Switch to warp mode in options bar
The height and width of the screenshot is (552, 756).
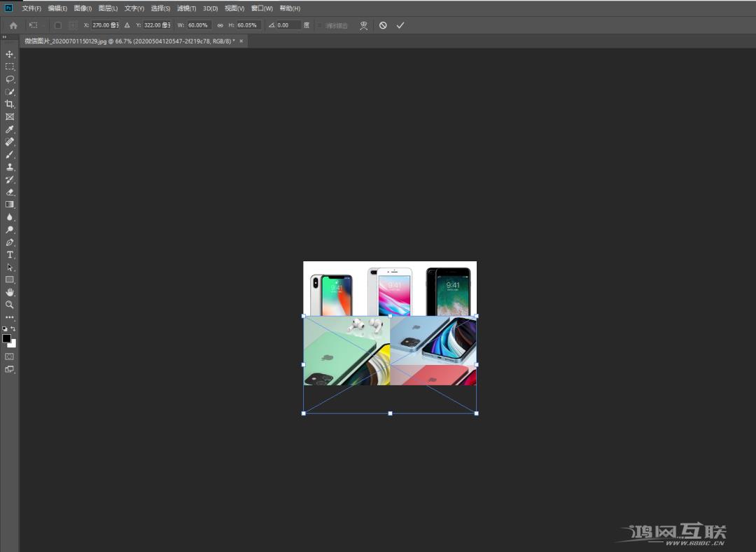(363, 25)
